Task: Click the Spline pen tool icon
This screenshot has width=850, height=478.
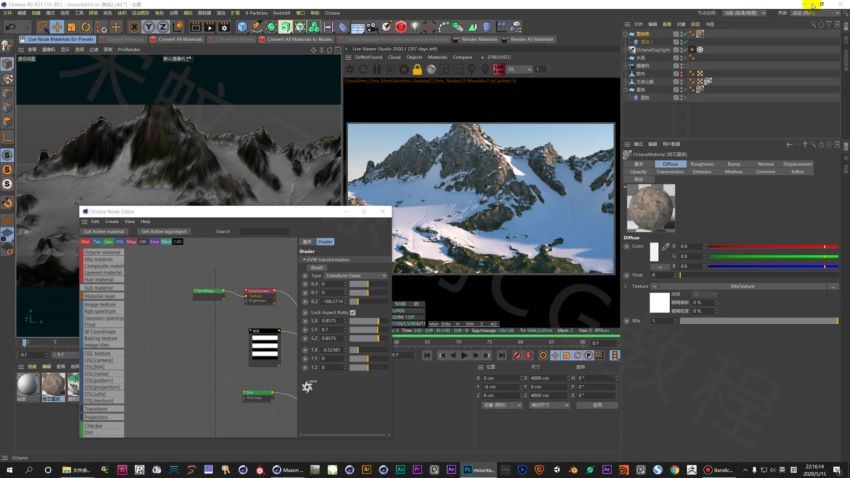Action: click(x=256, y=27)
